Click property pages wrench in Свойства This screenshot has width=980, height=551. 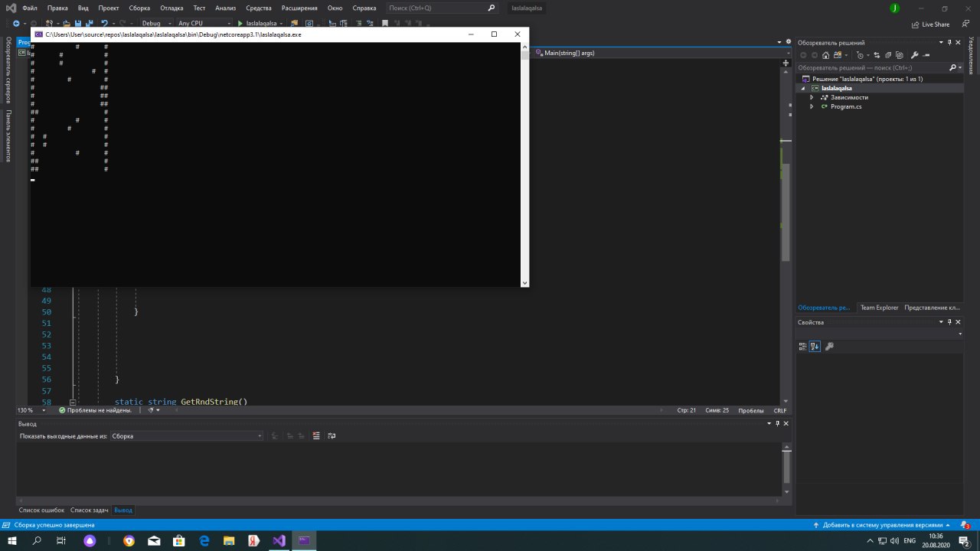[x=829, y=346]
